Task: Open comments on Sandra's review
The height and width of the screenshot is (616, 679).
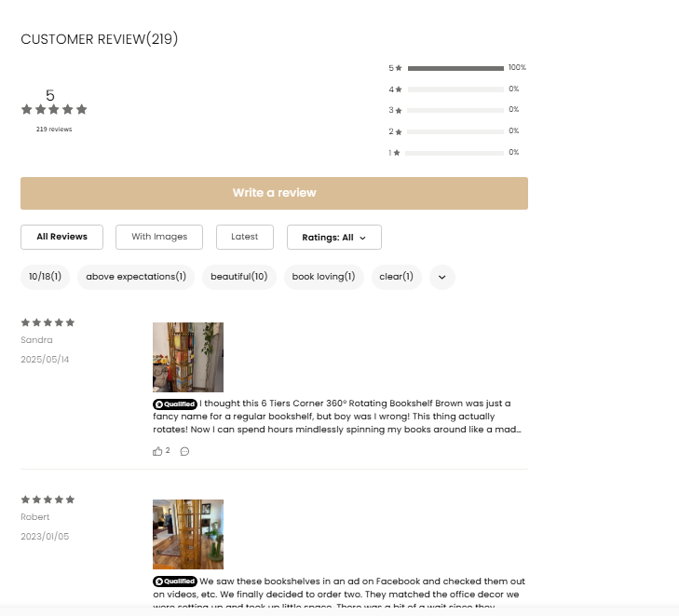Action: click(x=184, y=451)
